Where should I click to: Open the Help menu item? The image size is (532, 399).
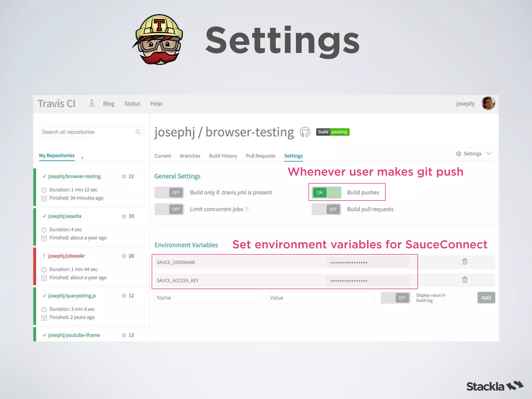pyautogui.click(x=156, y=103)
